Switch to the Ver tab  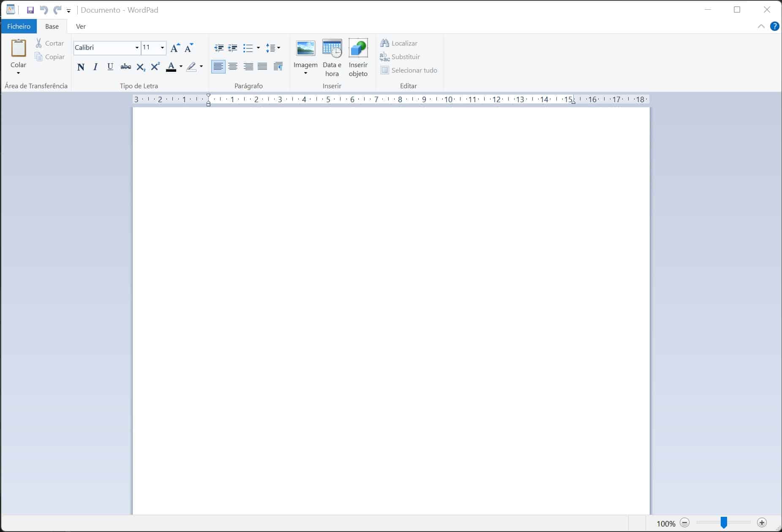(x=81, y=26)
